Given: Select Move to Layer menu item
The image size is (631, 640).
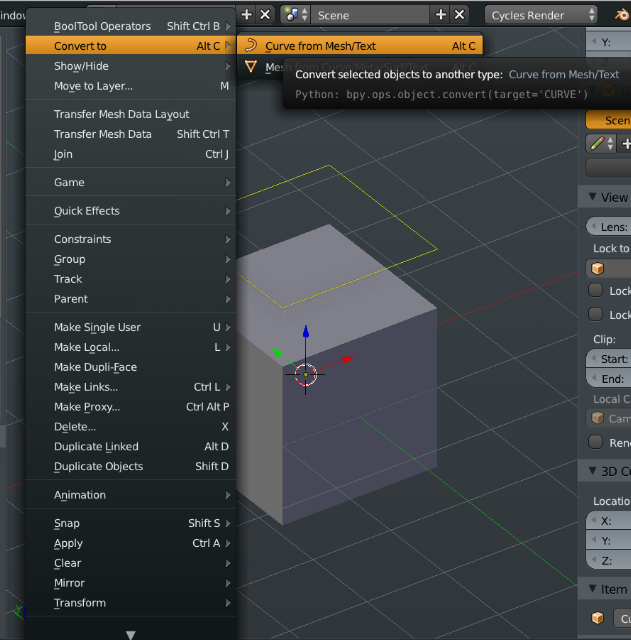Looking at the screenshot, I should coord(131,86).
